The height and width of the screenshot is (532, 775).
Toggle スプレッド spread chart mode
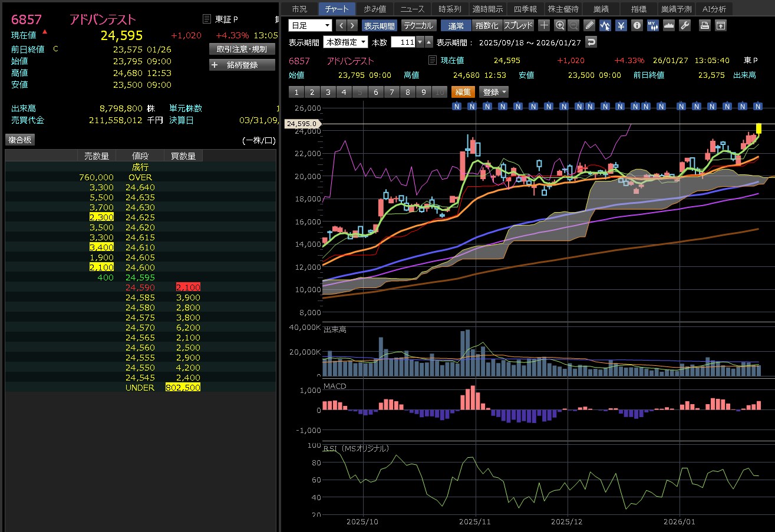click(x=518, y=25)
